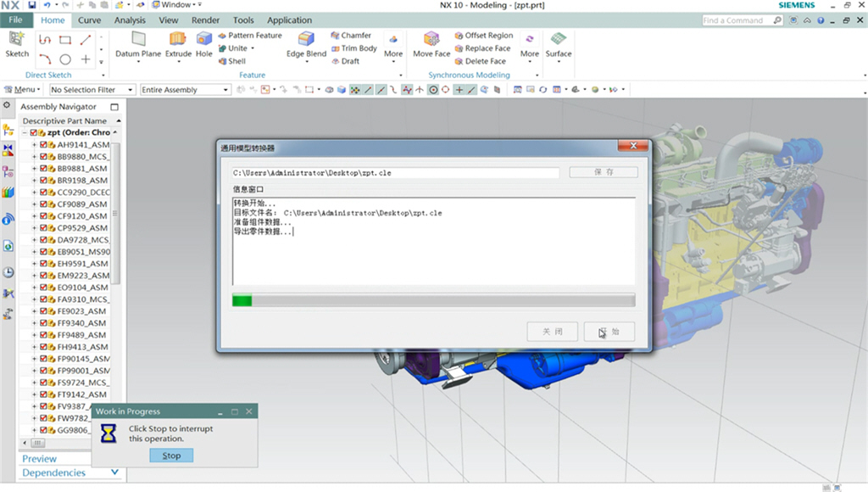
Task: Switch to the Curve tab
Action: [x=89, y=20]
